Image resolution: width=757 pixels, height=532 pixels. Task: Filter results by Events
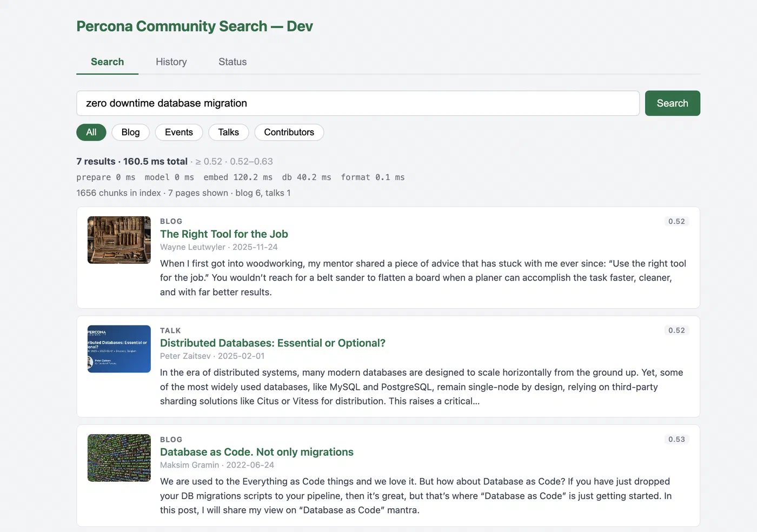(x=179, y=132)
